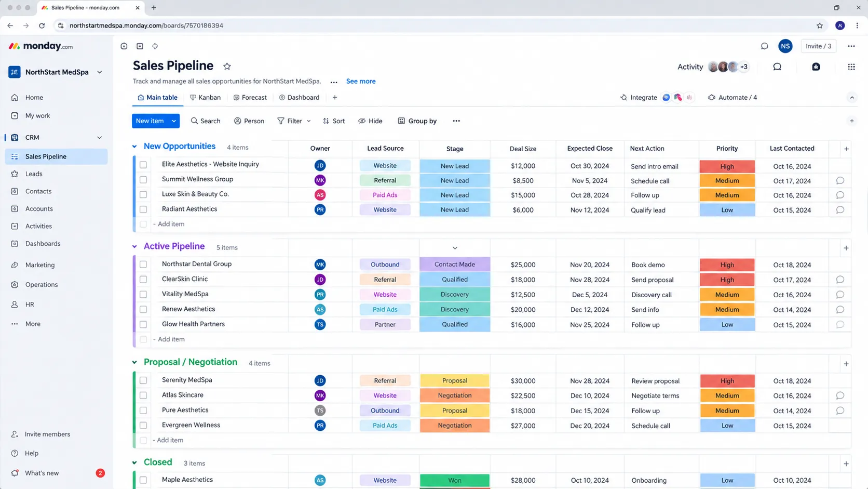
Task: Click the Automate / 4 button
Action: [733, 98]
